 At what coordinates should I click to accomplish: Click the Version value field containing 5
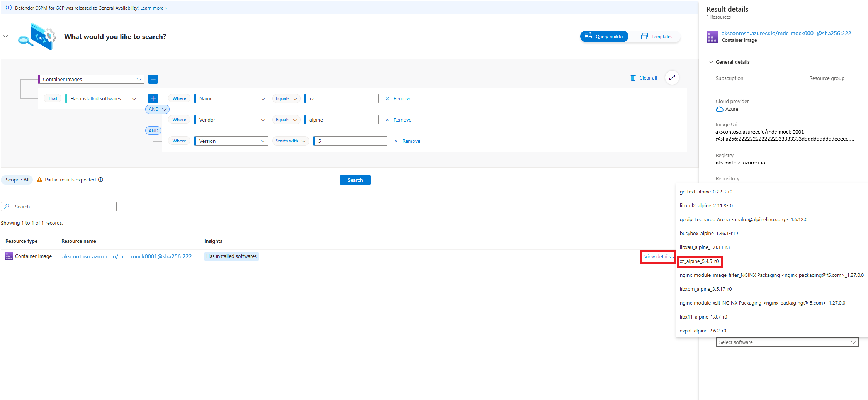point(350,141)
